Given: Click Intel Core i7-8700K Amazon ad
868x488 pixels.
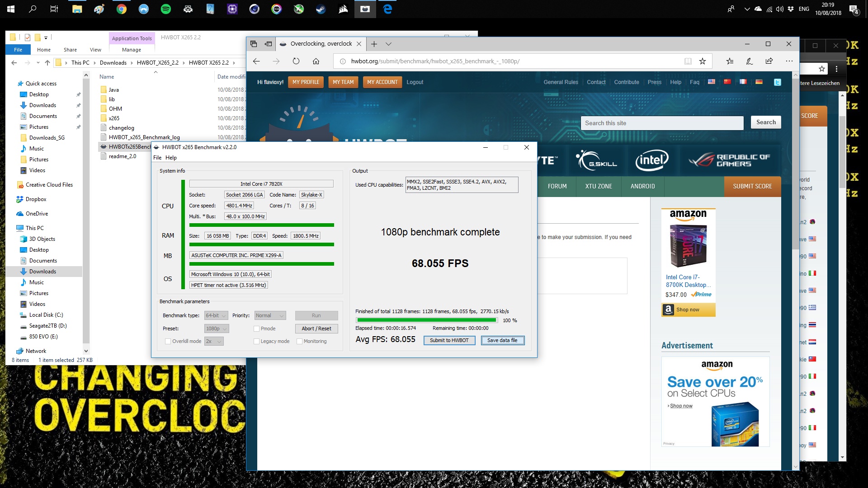Looking at the screenshot, I should (688, 262).
